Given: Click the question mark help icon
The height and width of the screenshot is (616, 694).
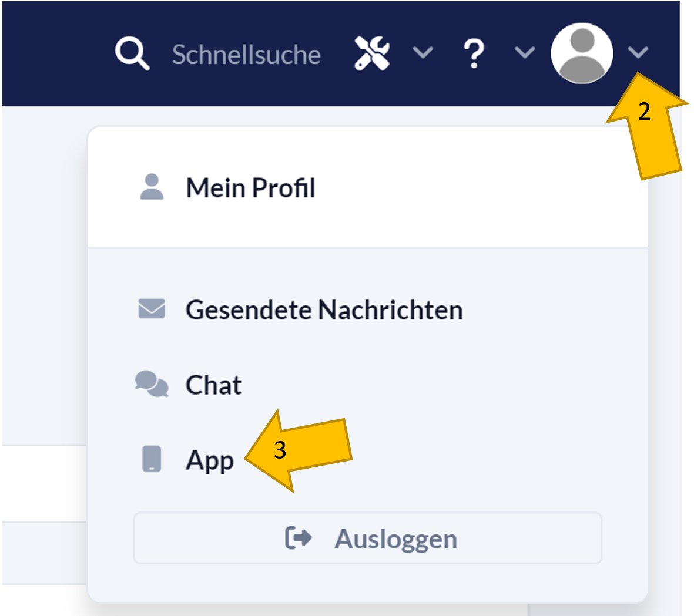Looking at the screenshot, I should (474, 54).
